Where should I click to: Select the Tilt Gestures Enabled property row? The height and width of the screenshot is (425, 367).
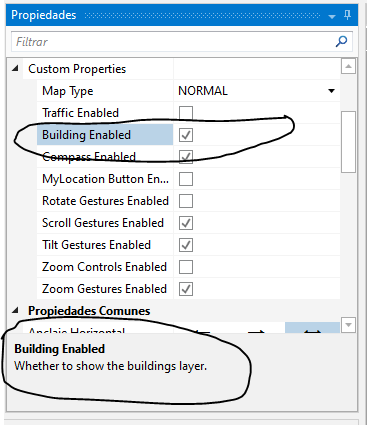point(188,245)
